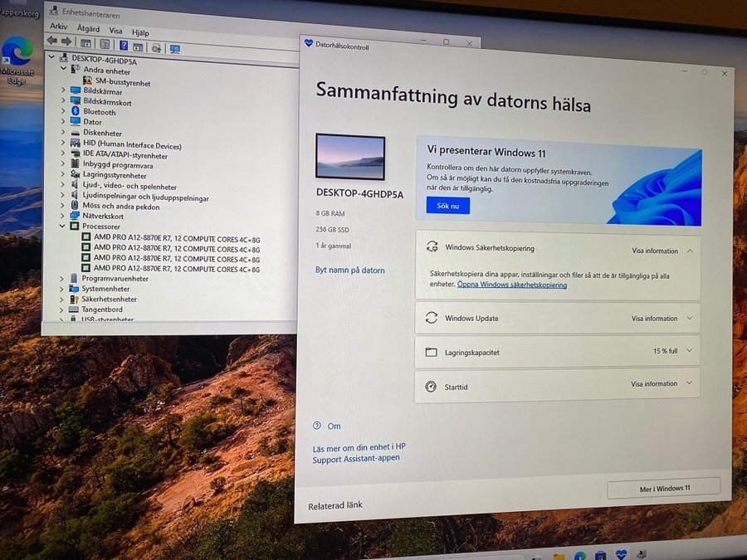This screenshot has height=560, width=747.
Task: Expand the Windows Update section
Action: (689, 318)
